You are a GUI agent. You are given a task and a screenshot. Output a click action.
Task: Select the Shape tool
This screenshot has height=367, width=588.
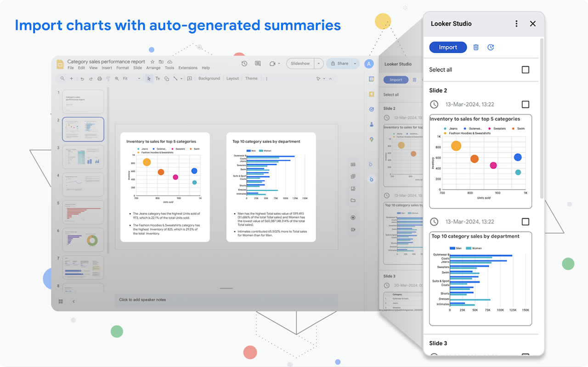[166, 79]
